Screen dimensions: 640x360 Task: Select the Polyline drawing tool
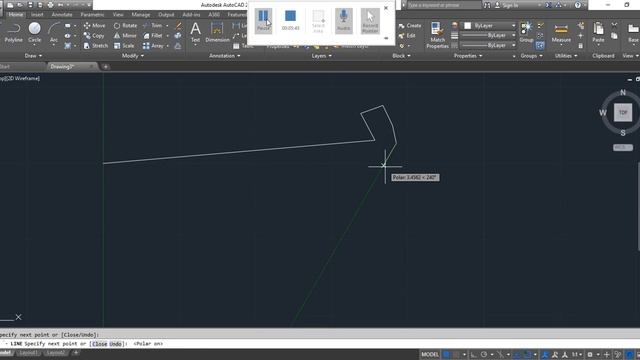(13, 33)
